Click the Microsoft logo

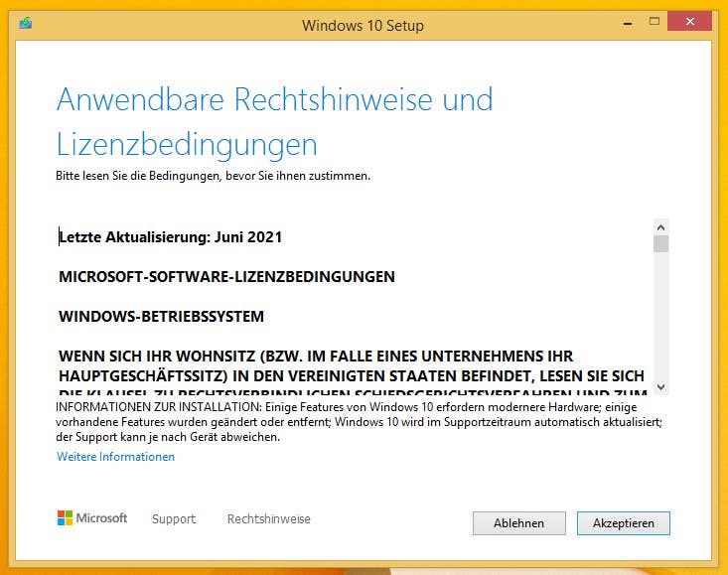click(x=92, y=518)
